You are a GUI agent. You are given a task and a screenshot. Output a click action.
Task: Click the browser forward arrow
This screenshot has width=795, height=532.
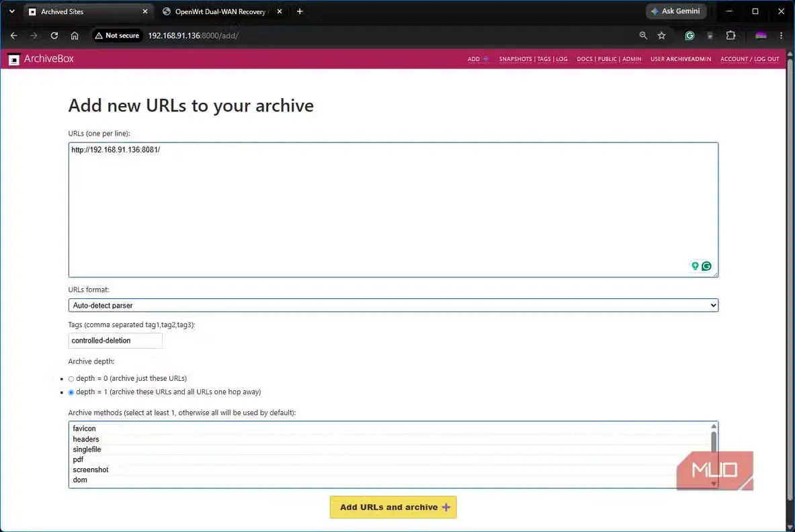coord(34,36)
